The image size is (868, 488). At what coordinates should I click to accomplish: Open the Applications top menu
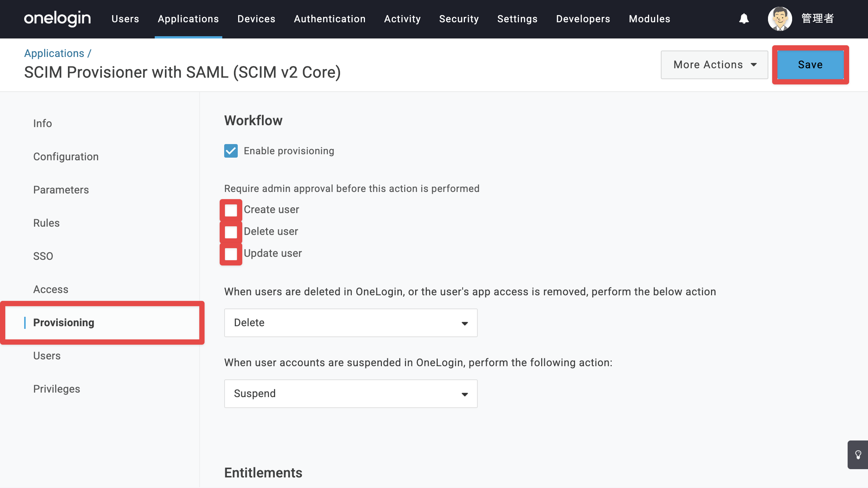click(188, 19)
